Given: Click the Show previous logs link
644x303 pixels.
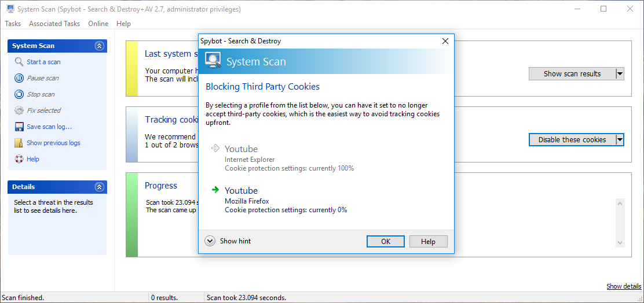Looking at the screenshot, I should coord(53,143).
